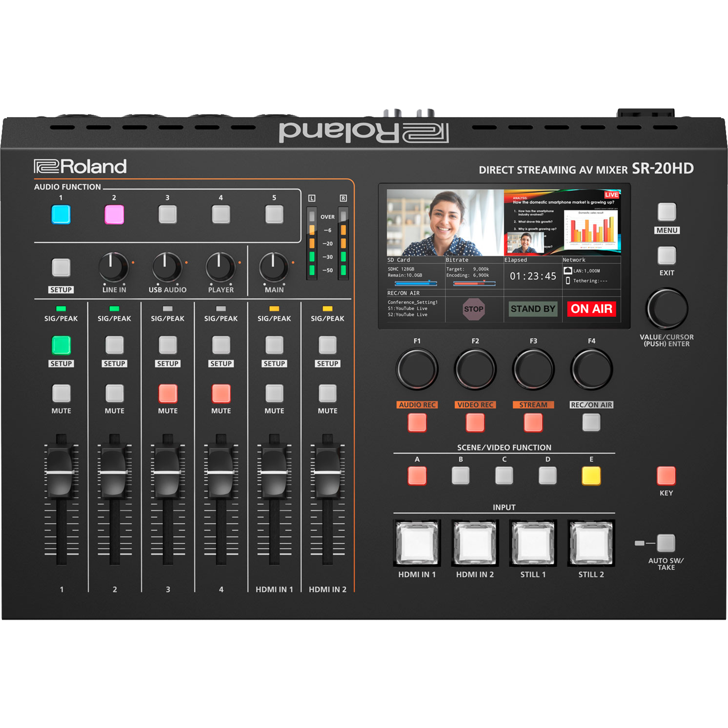
Task: Select the Scene C button
Action: point(504,475)
